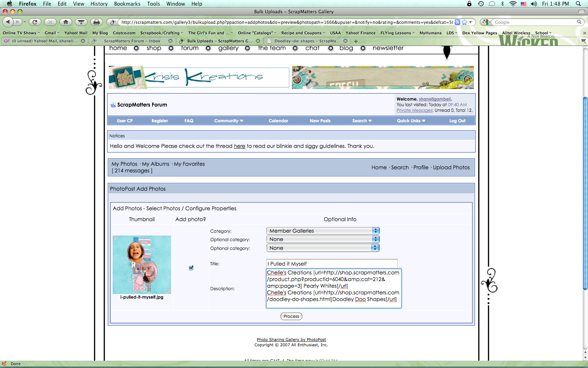Expand the Quick Links forum menu
The height and width of the screenshot is (368, 588).
pyautogui.click(x=411, y=121)
